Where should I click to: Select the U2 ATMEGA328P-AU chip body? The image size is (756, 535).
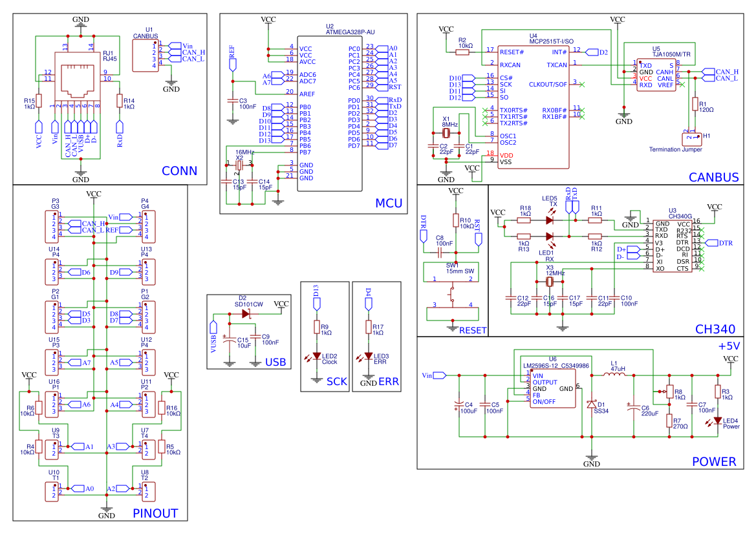(x=329, y=113)
